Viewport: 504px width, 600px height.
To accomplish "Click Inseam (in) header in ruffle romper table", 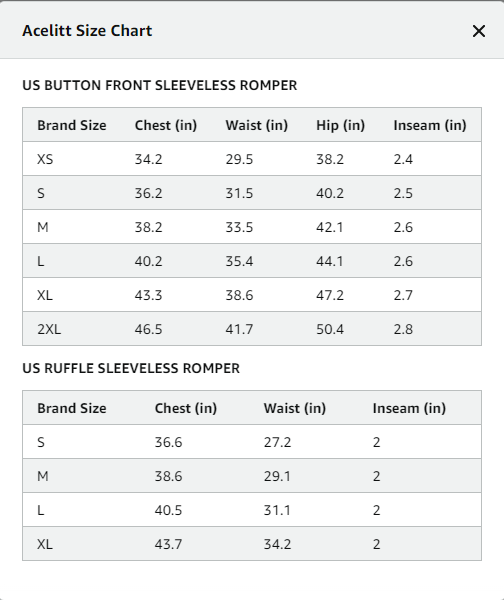I will coord(409,408).
